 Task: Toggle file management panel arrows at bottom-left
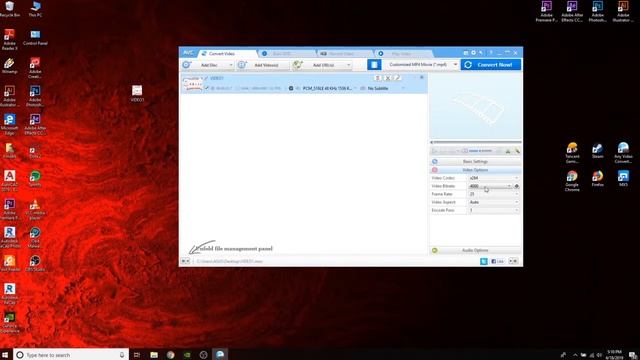coord(185,261)
